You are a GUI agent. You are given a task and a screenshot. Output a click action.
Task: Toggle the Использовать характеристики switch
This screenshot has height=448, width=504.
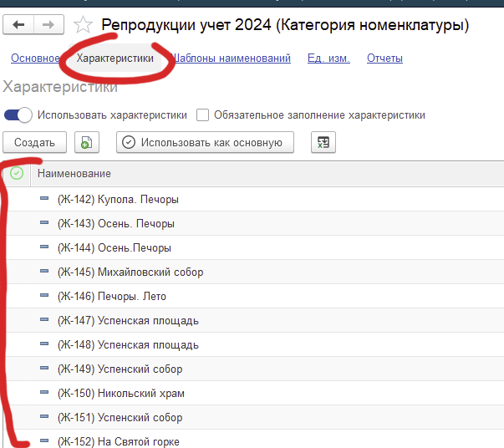coord(18,115)
